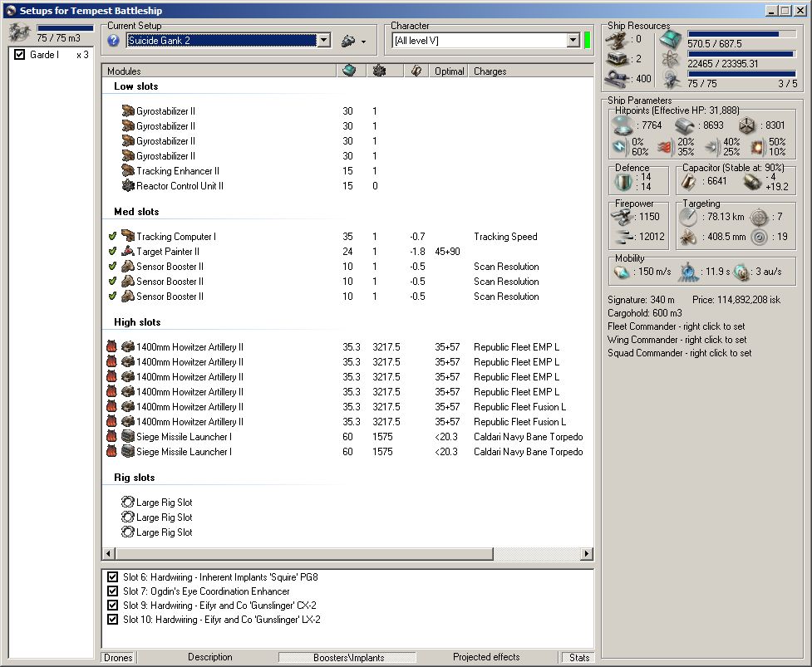The height and width of the screenshot is (667, 812).
Task: Click the green character status indicator
Action: [587, 41]
